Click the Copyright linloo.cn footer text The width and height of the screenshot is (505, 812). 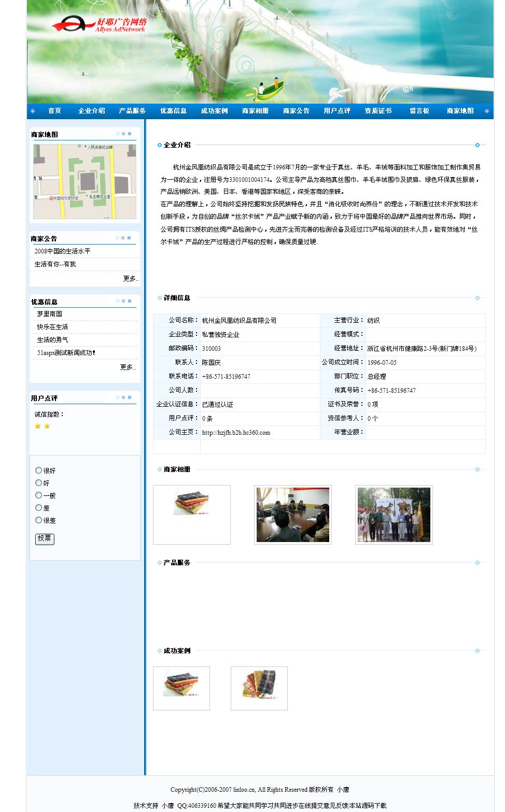[260, 790]
